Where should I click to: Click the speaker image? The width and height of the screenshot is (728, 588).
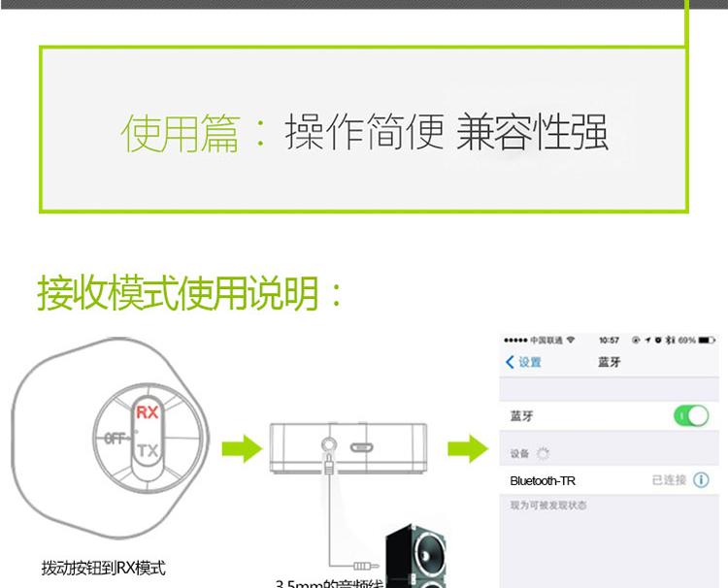pyautogui.click(x=415, y=557)
